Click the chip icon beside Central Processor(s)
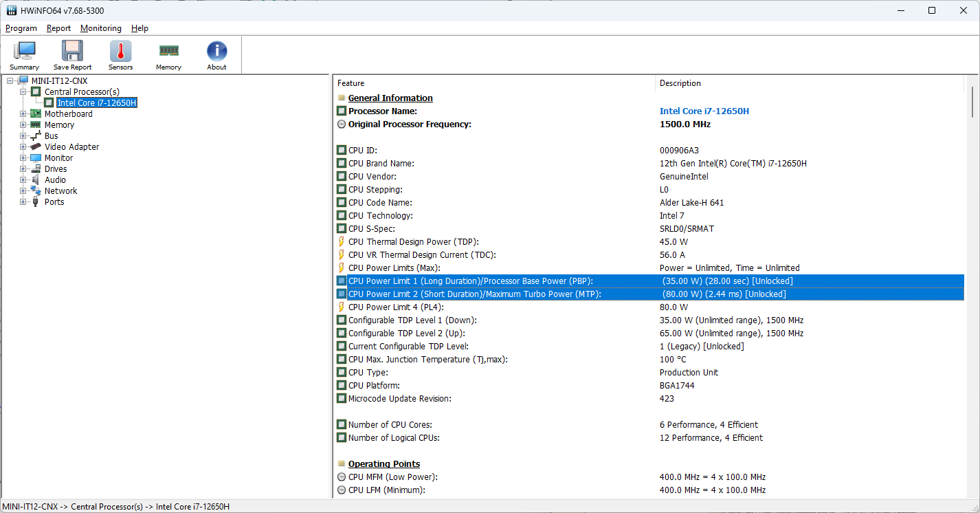Viewport: 980px width, 513px height. tap(36, 92)
